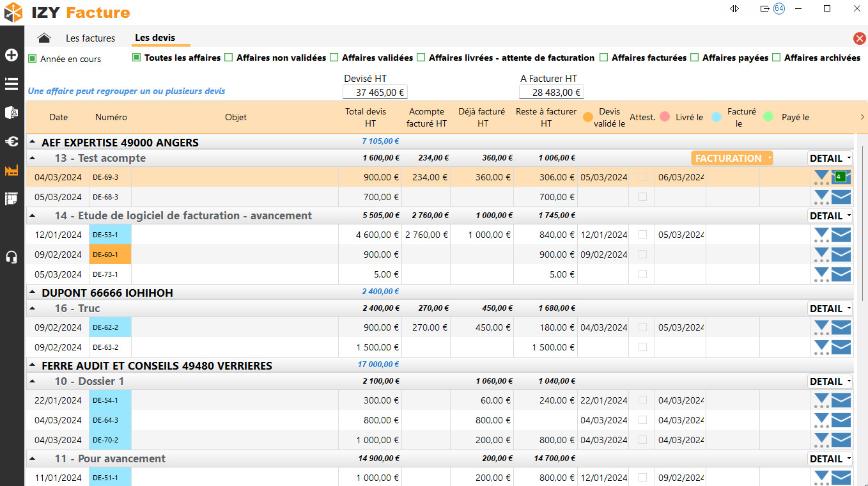Click the red close tab icon
The image size is (868, 486).
point(859,38)
